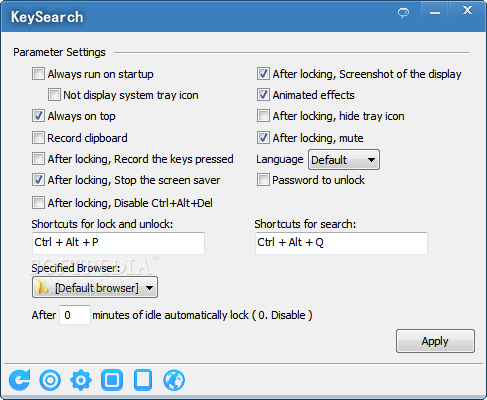
Task: Check After locking, Disable Ctrl+Alt+Del
Action: [x=38, y=203]
